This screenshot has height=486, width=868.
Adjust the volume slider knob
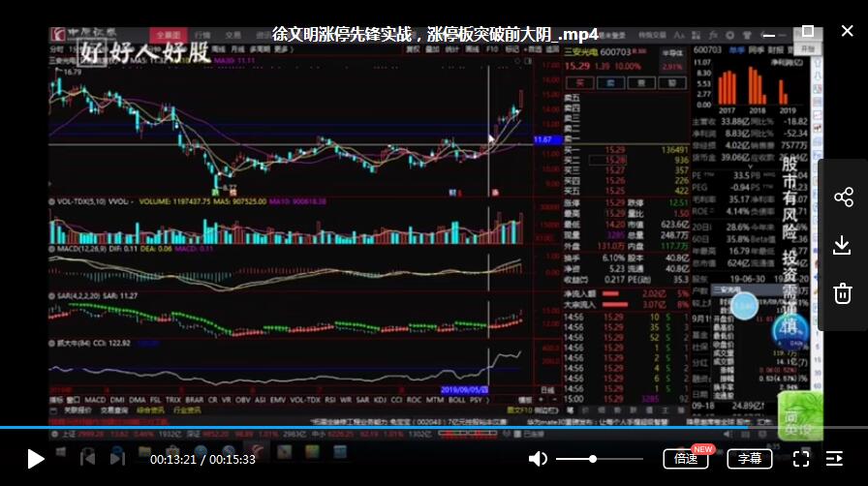point(593,459)
